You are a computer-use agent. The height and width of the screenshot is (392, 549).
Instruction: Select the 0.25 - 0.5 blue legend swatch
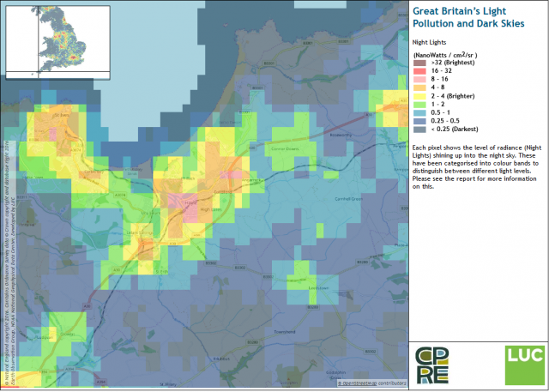[419, 122]
